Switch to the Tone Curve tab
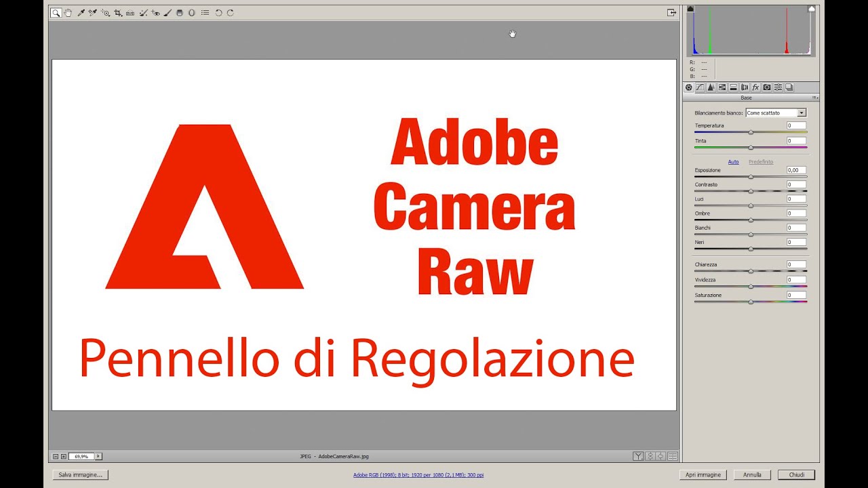This screenshot has height=488, width=868. coord(700,87)
